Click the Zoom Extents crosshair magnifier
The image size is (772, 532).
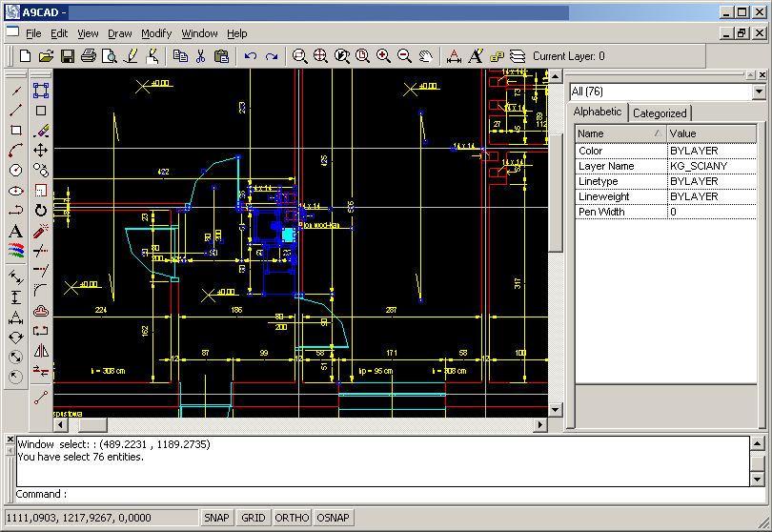(x=320, y=56)
